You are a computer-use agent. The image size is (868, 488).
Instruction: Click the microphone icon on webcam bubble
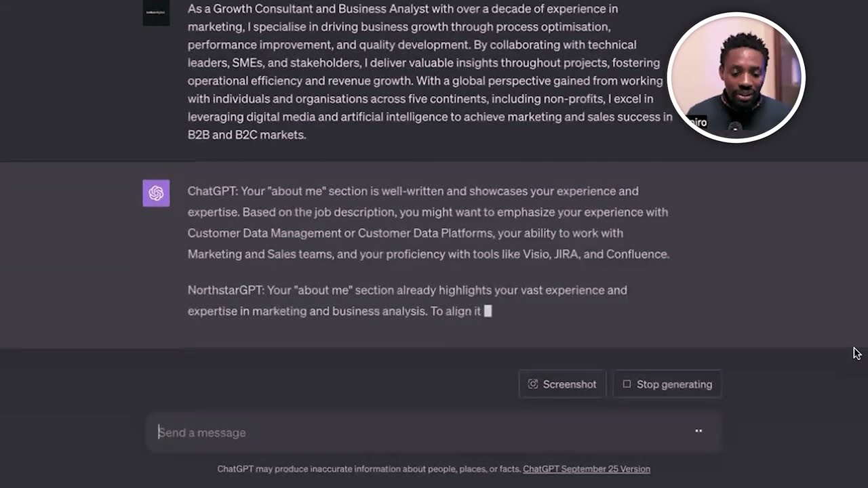click(x=736, y=127)
